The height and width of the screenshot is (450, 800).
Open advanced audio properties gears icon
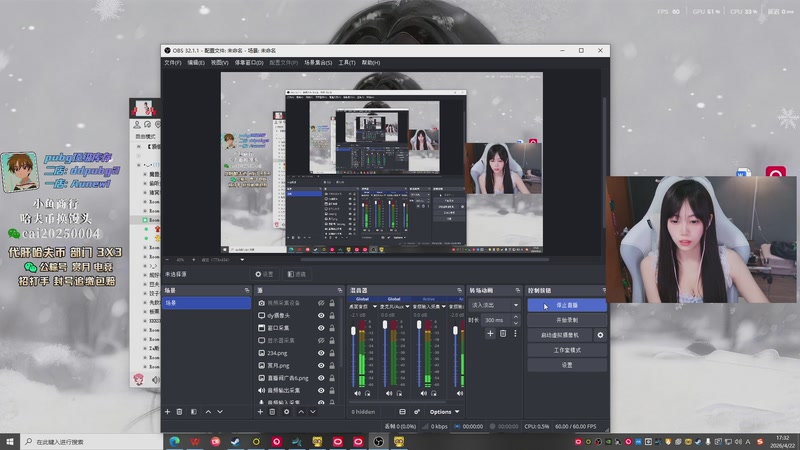[x=417, y=412]
